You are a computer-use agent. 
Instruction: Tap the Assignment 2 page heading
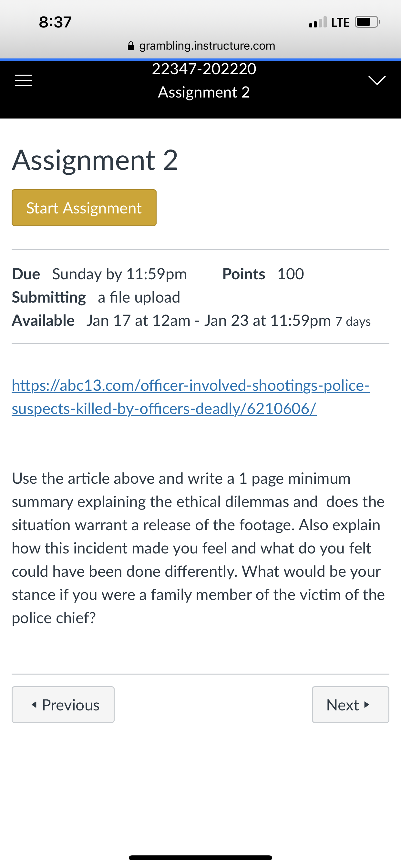pyautogui.click(x=95, y=160)
